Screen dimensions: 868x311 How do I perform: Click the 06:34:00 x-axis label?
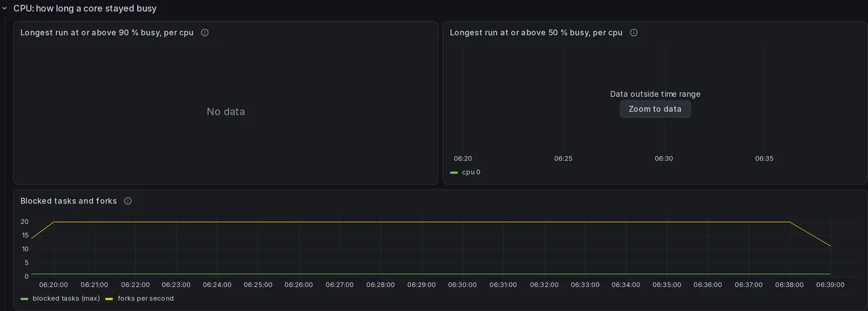point(626,285)
